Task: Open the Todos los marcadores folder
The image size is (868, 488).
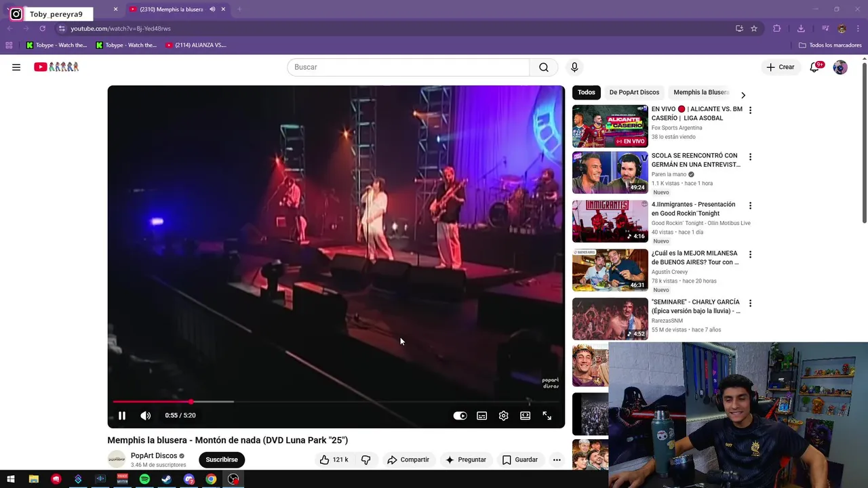Action: pyautogui.click(x=830, y=45)
